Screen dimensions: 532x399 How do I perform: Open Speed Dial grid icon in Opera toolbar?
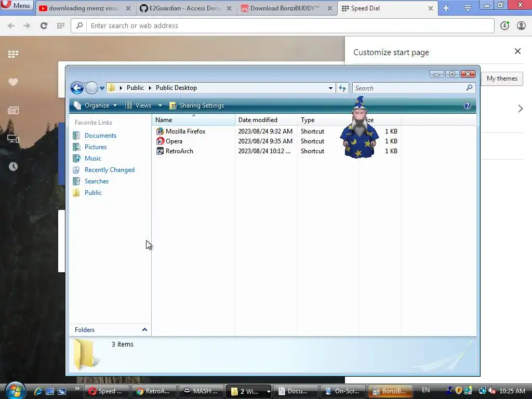pos(61,25)
